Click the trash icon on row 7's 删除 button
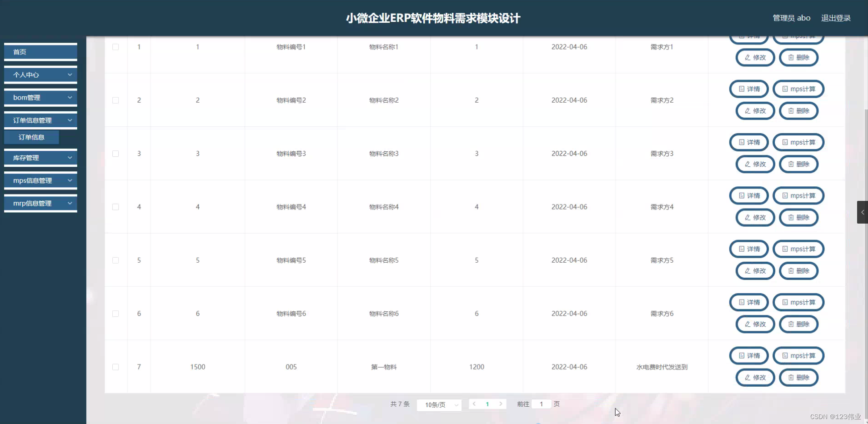Screen dimensions: 868x424 pos(792,378)
